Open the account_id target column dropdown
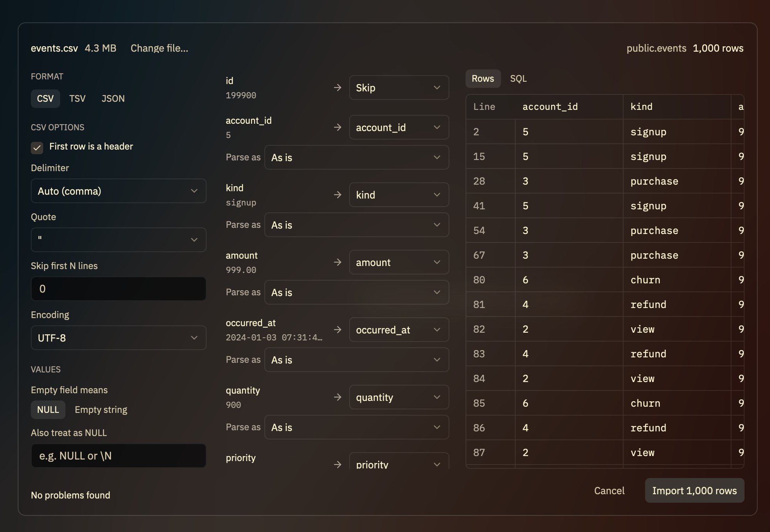The height and width of the screenshot is (532, 770). tap(399, 127)
